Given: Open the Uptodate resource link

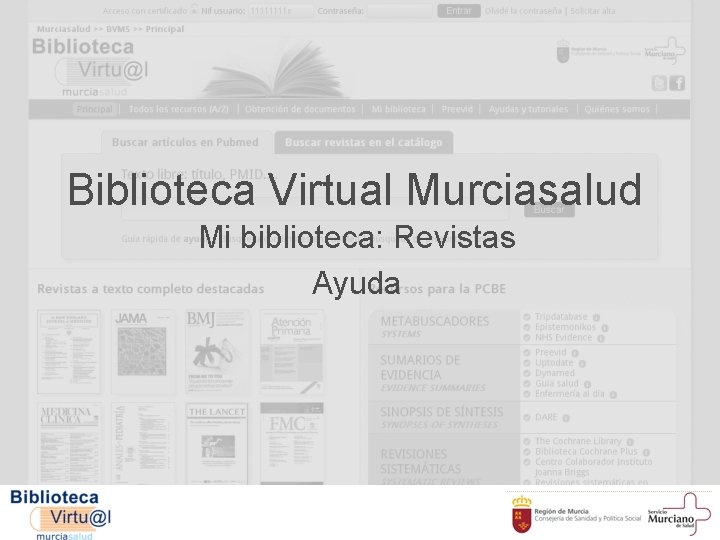Looking at the screenshot, I should pyautogui.click(x=554, y=363).
